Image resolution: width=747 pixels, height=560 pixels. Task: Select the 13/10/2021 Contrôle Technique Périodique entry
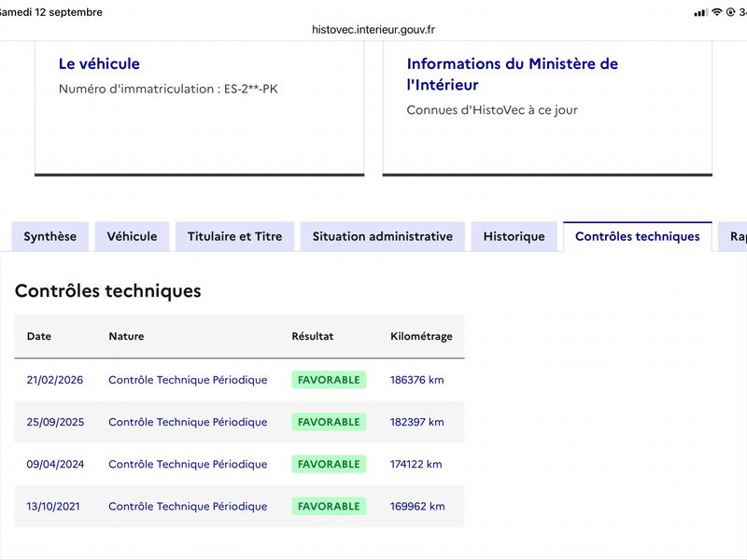pyautogui.click(x=188, y=506)
